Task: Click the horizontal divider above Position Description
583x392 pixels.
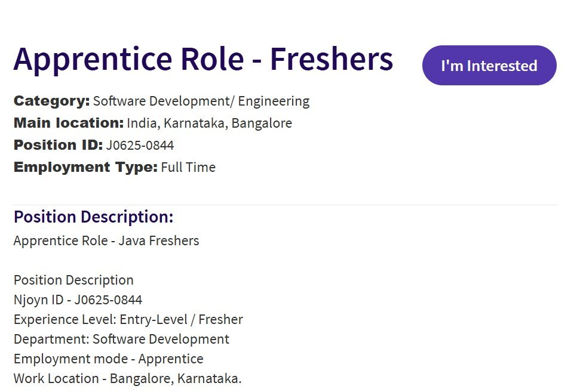Action: click(x=285, y=205)
